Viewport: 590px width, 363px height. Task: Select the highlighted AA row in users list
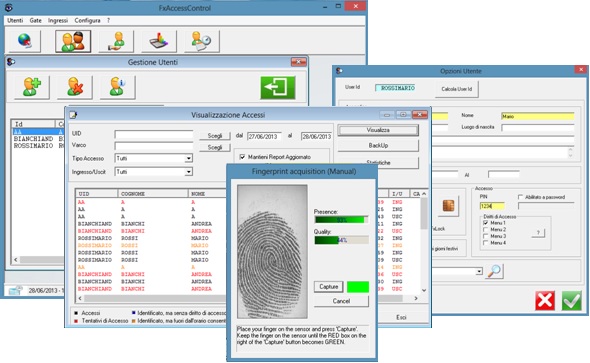[x=38, y=132]
